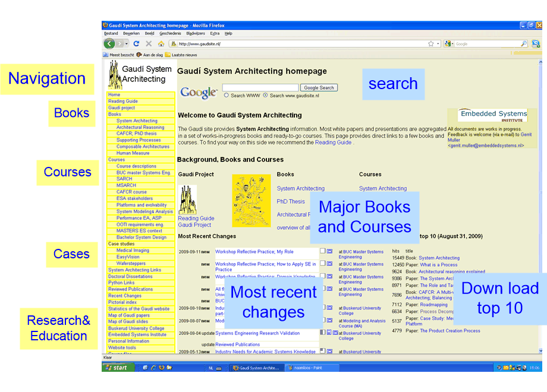
Task: Click the Google site search text field
Action: point(260,88)
